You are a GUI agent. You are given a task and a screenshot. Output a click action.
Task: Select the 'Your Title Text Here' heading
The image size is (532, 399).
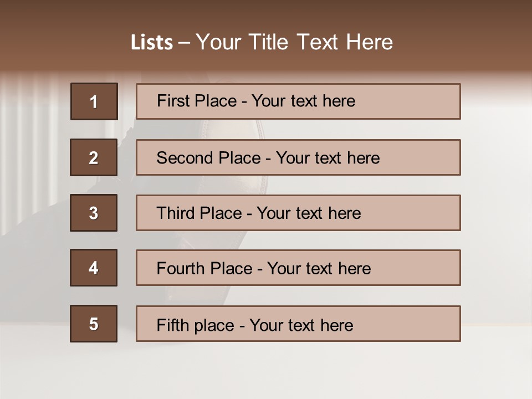294,42
